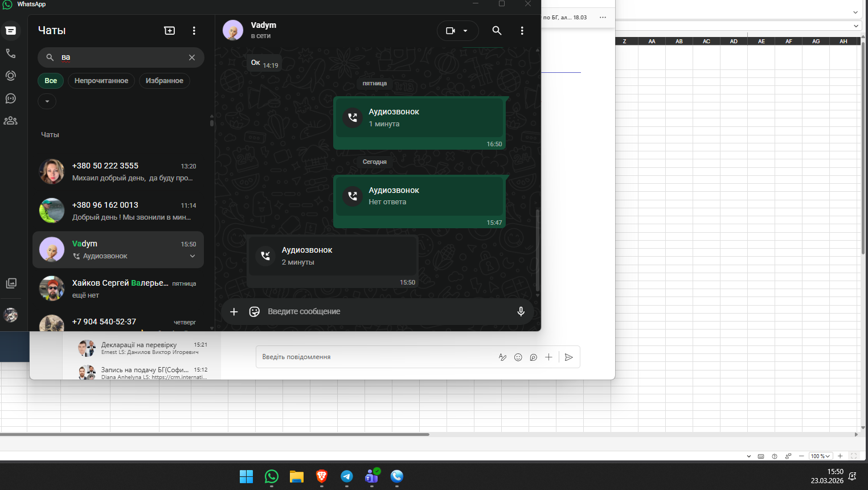Image resolution: width=868 pixels, height=490 pixels.
Task: Open the conversation menu for Vadym
Action: (522, 31)
